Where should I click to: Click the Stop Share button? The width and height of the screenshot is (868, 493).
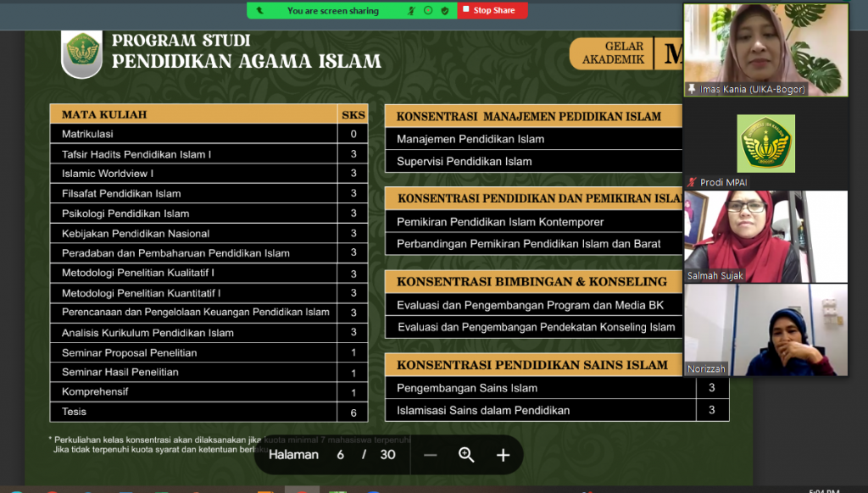click(492, 10)
